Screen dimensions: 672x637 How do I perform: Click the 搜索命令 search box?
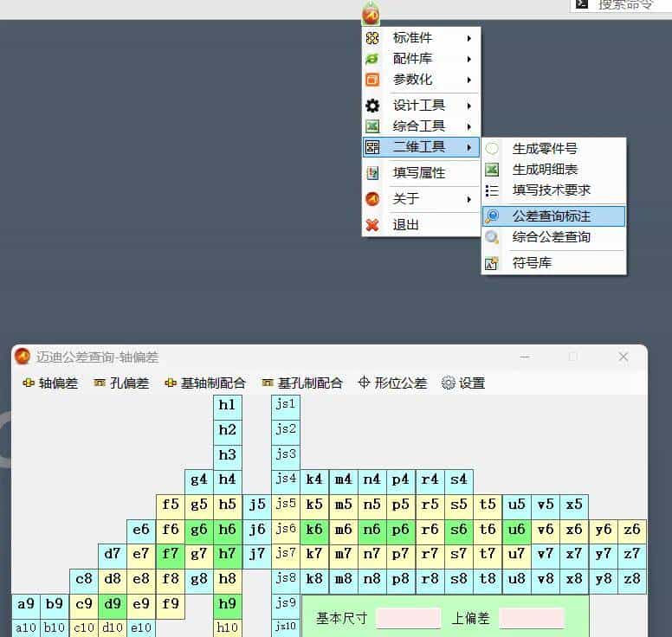click(621, 5)
